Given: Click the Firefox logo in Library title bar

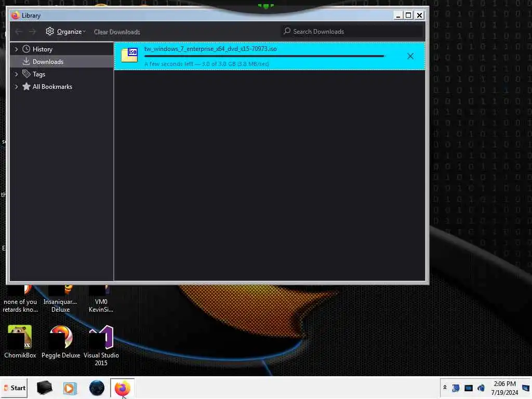Looking at the screenshot, I should click(15, 15).
